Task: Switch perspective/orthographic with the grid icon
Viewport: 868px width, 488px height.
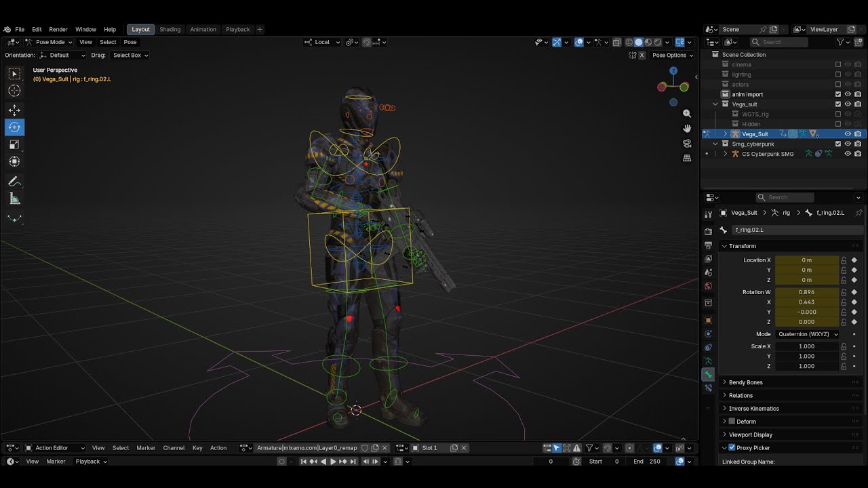Action: tap(687, 158)
